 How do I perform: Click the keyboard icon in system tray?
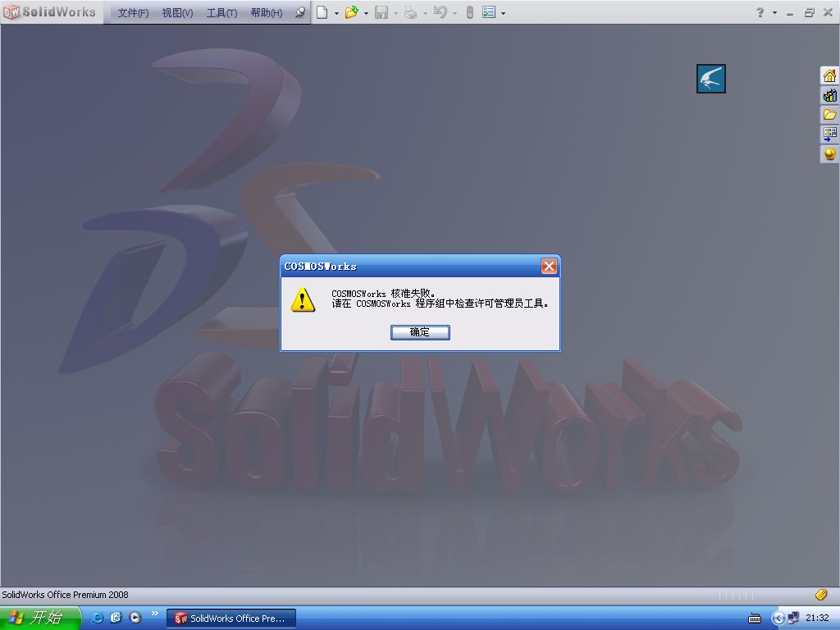(x=755, y=619)
